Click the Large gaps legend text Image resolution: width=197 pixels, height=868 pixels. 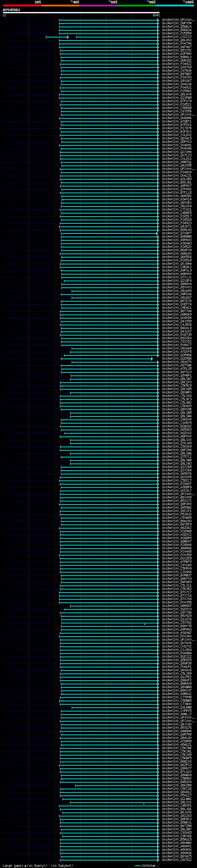(x=38, y=865)
